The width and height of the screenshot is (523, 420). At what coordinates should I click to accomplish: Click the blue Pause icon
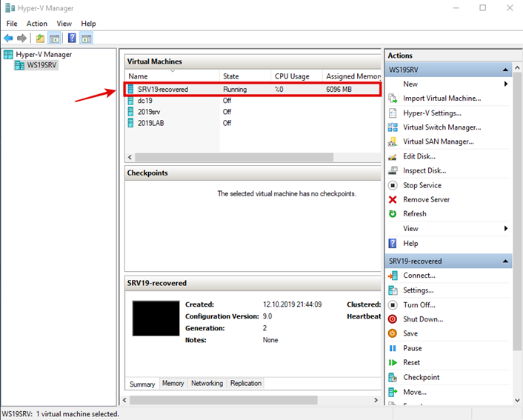coord(393,348)
